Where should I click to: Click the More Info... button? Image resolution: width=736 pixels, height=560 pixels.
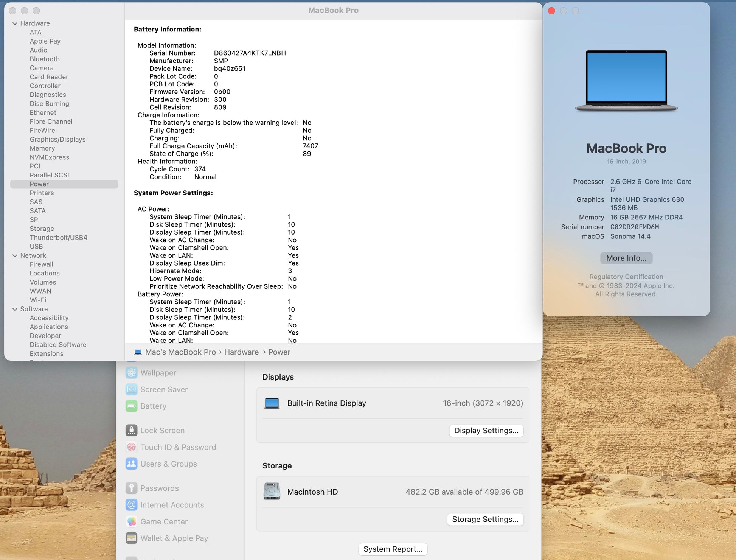point(626,258)
